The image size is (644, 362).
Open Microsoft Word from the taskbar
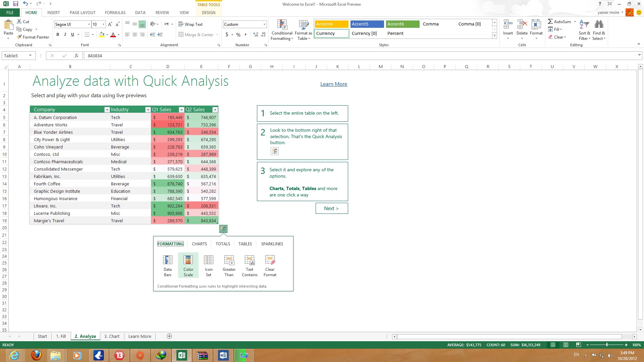[x=223, y=355]
